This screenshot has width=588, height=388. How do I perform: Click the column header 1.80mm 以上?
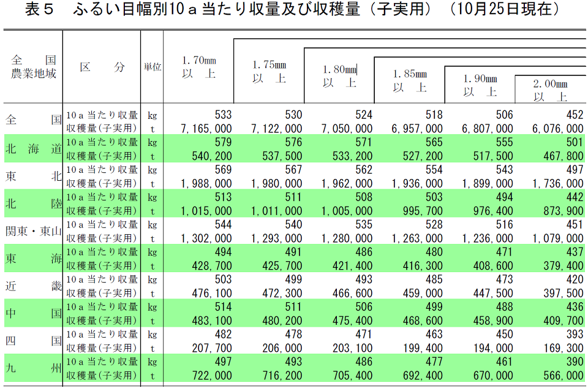click(x=340, y=76)
